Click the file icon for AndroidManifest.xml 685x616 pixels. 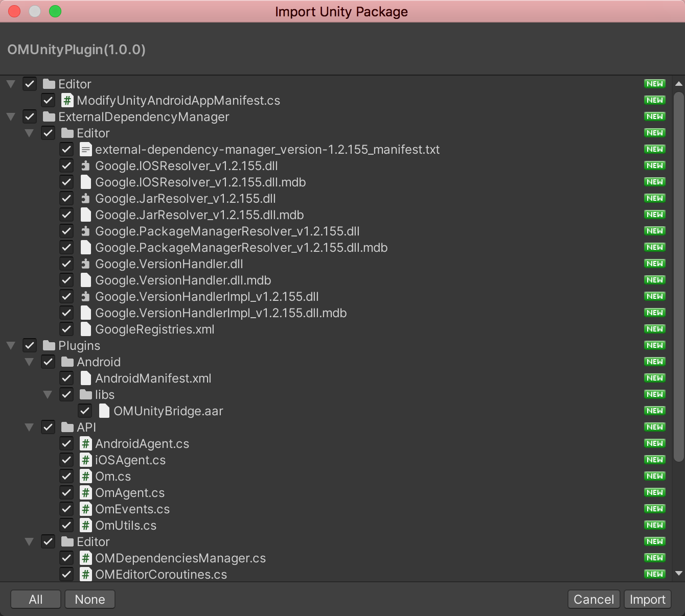(x=86, y=378)
